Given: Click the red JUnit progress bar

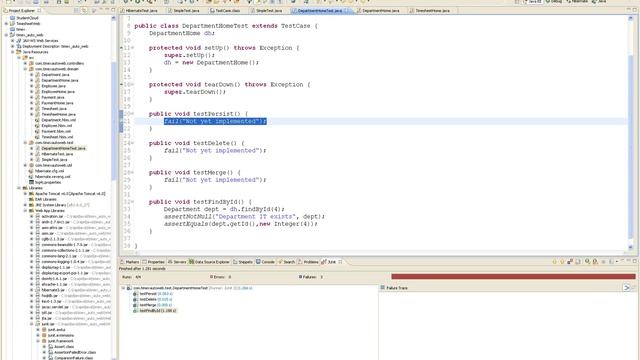Looking at the screenshot, I should point(513,277).
